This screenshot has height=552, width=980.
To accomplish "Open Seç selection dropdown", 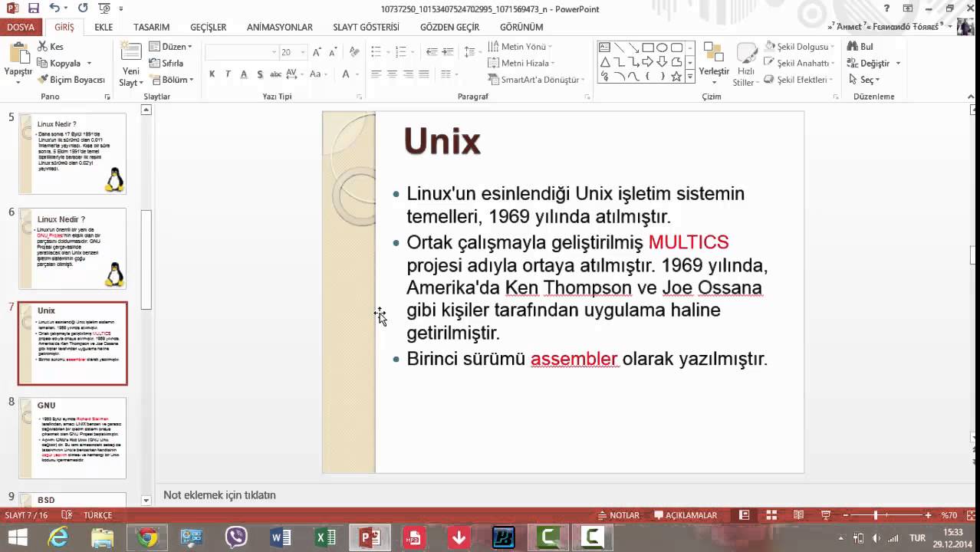I will click(x=864, y=80).
